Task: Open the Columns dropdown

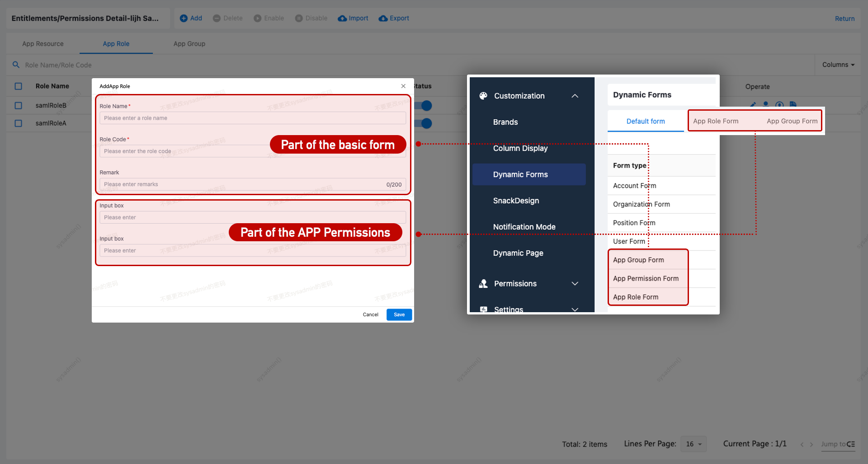Action: coord(838,65)
